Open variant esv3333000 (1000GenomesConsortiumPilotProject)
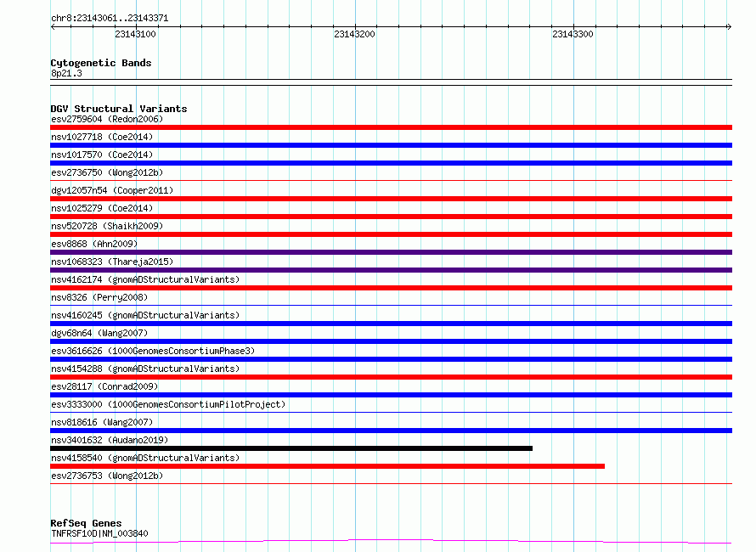This screenshot has height=552, width=756. [168, 404]
